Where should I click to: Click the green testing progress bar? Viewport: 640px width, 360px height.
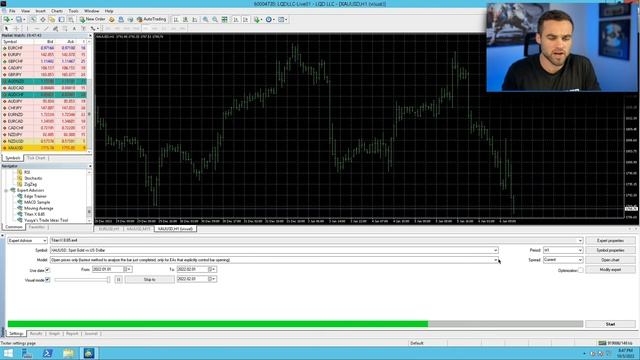point(218,324)
